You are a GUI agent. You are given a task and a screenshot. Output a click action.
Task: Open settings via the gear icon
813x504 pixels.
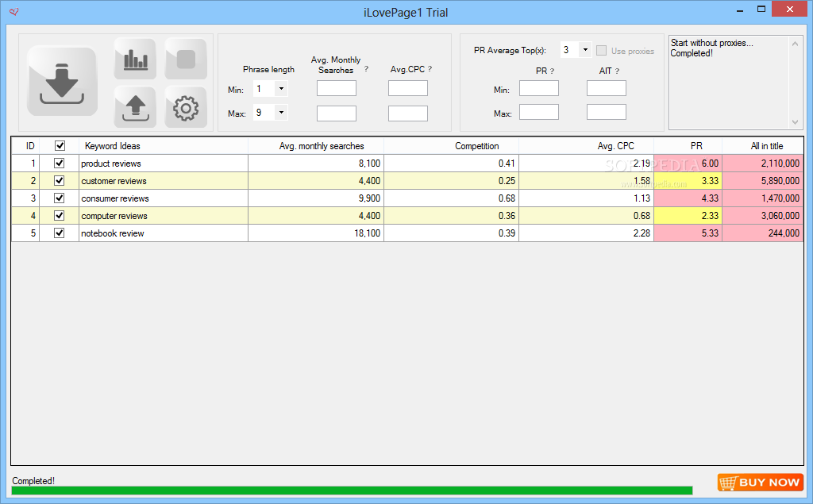186,107
